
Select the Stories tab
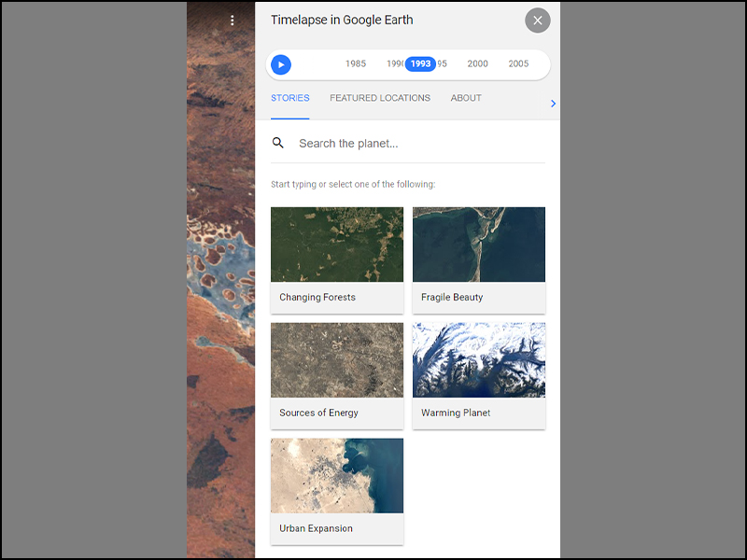[x=290, y=98]
